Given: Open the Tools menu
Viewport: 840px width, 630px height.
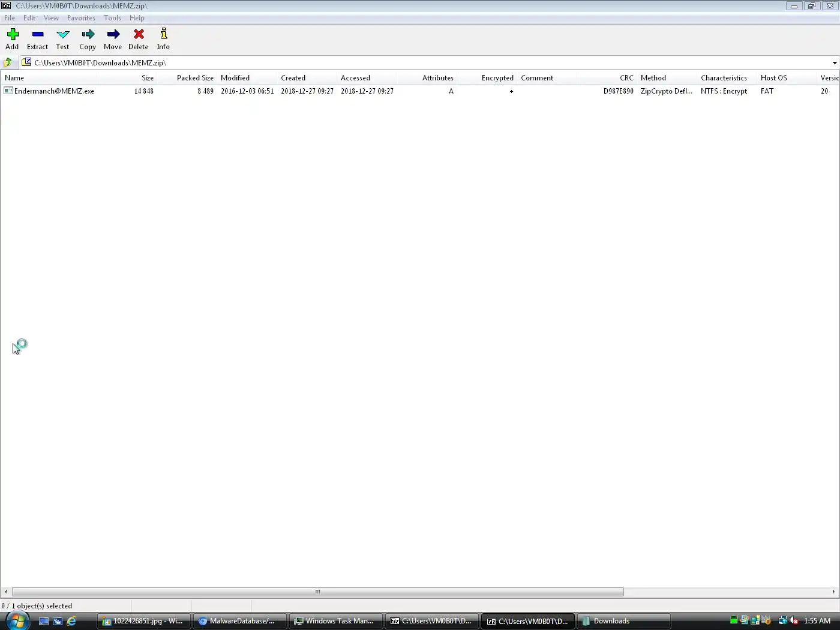Looking at the screenshot, I should click(112, 18).
